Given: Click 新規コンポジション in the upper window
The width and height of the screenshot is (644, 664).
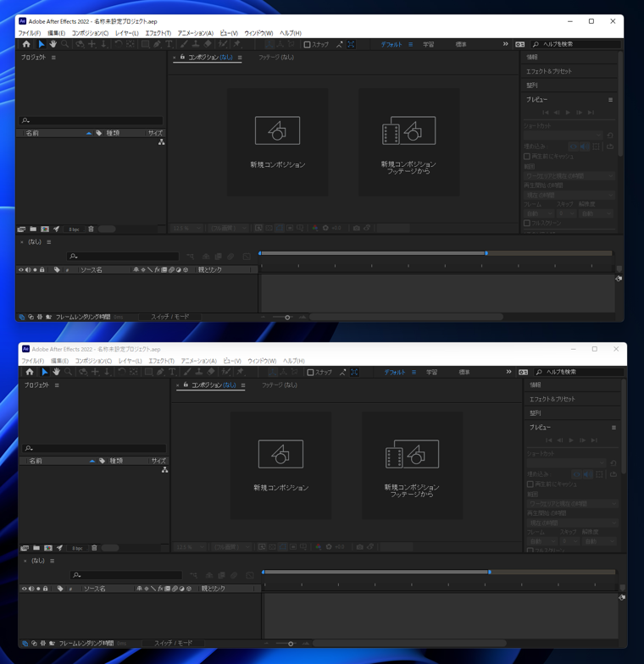Looking at the screenshot, I should tap(278, 142).
